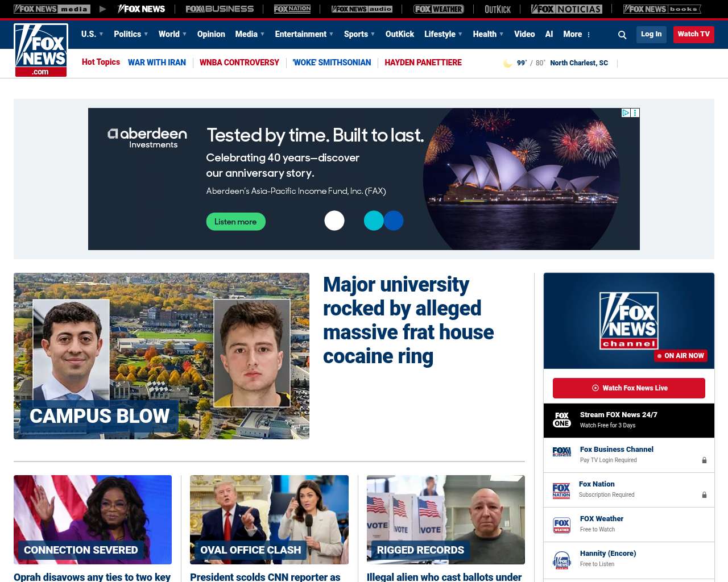The width and height of the screenshot is (728, 582).
Task: Go to the Video section
Action: (x=524, y=34)
